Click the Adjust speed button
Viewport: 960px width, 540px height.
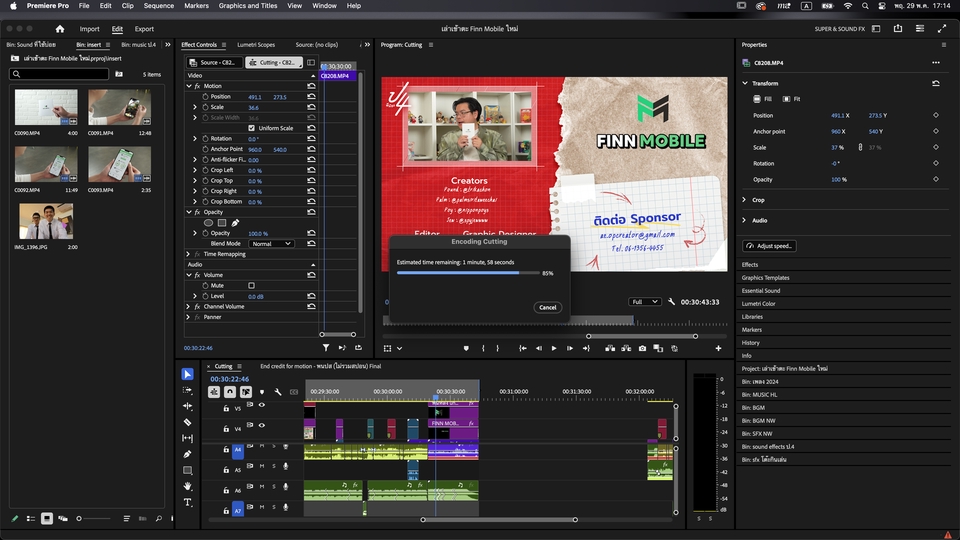(x=769, y=246)
